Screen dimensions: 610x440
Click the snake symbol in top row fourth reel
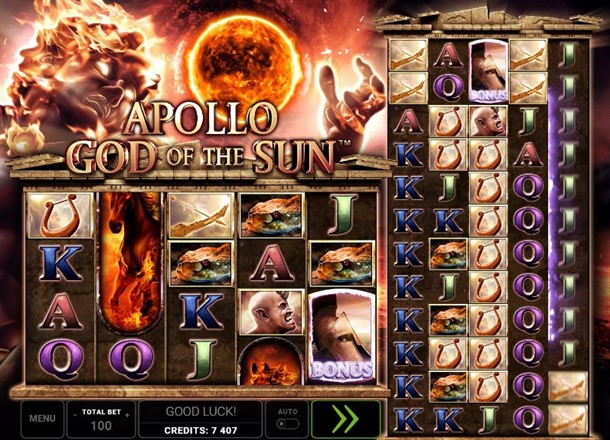[x=271, y=215]
